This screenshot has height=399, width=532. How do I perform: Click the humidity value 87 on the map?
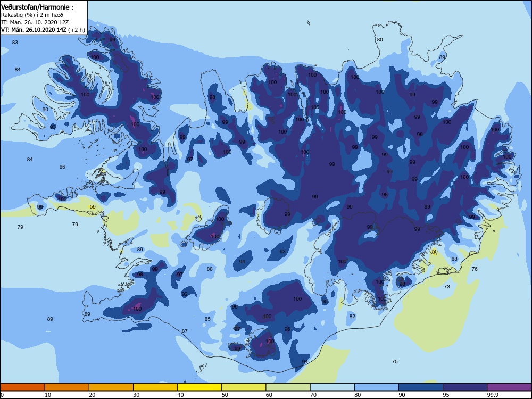[x=185, y=331]
